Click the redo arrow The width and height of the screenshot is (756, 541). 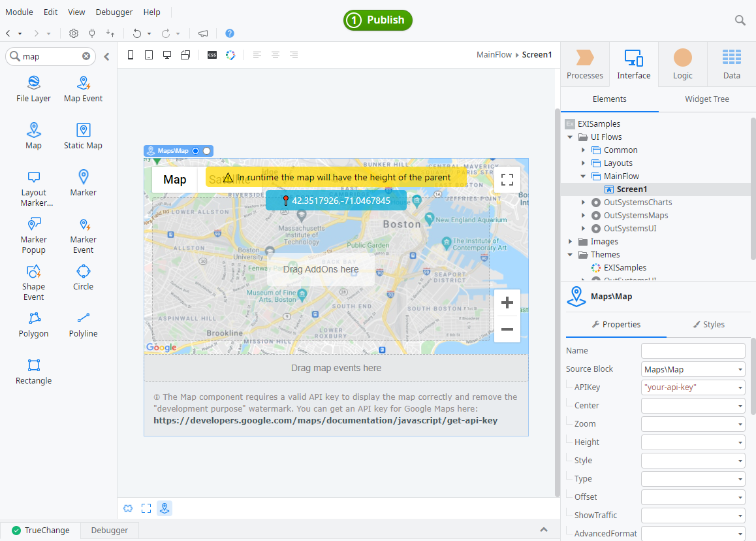coord(165,33)
